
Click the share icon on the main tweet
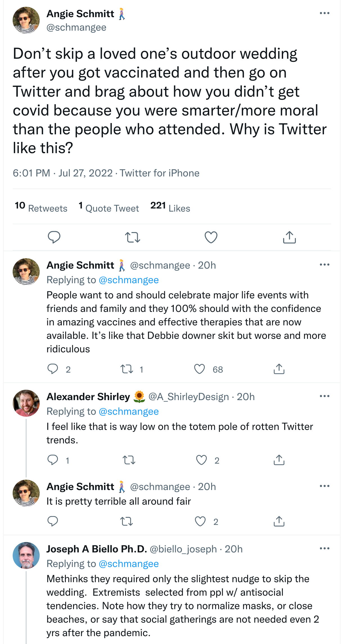click(x=289, y=237)
